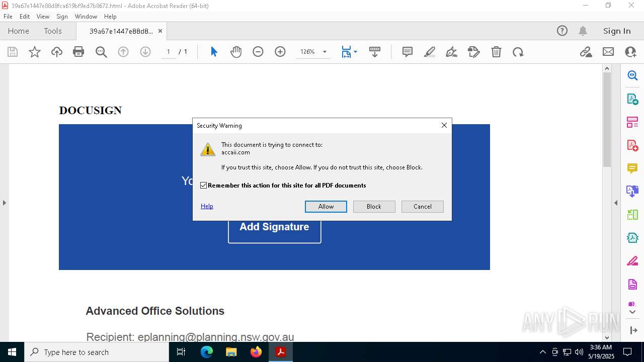Click the Edit PDF tool icon

tap(474, 52)
